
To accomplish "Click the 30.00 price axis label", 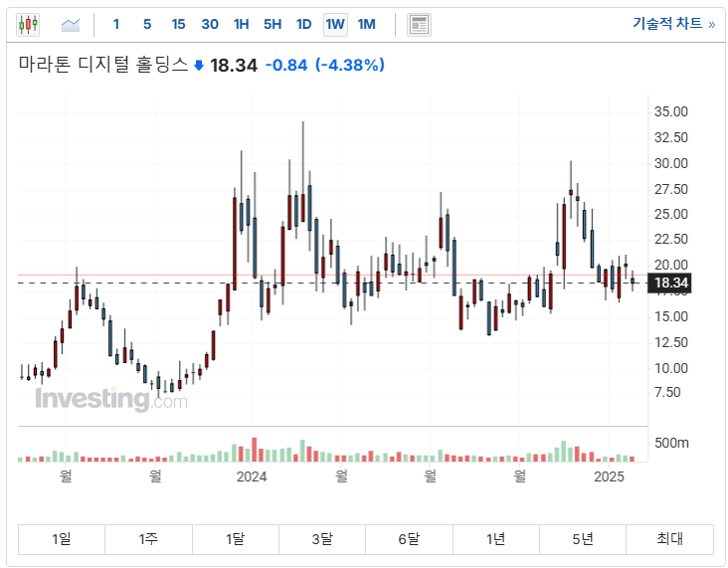I will [671, 163].
